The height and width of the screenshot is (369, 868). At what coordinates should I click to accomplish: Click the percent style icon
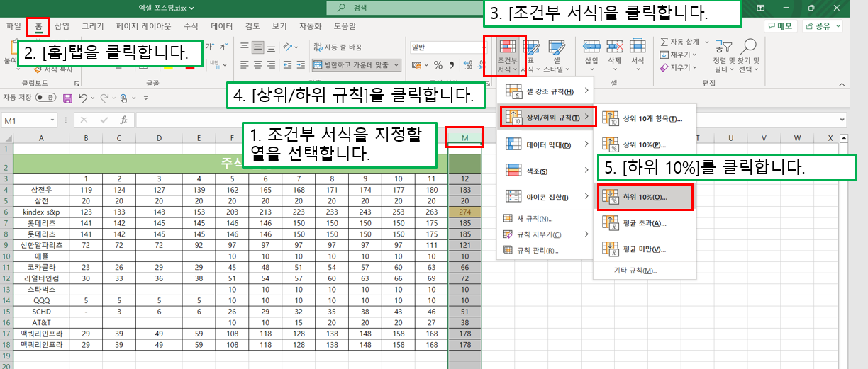438,65
